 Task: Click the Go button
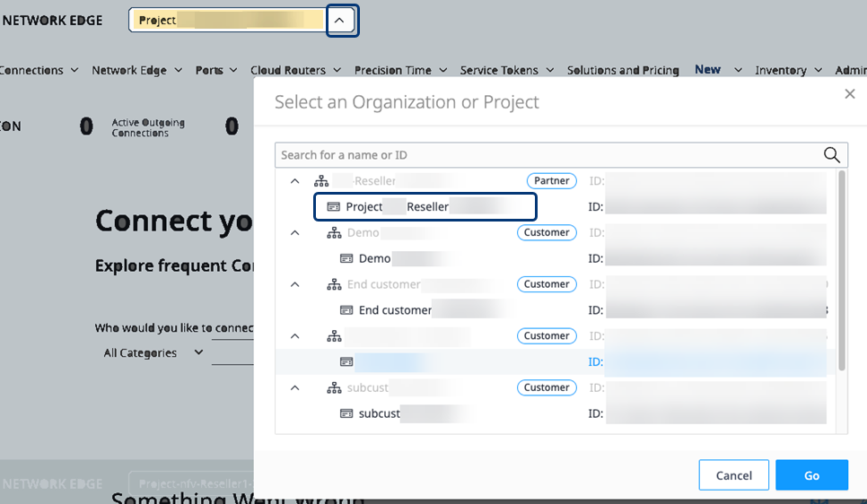811,475
